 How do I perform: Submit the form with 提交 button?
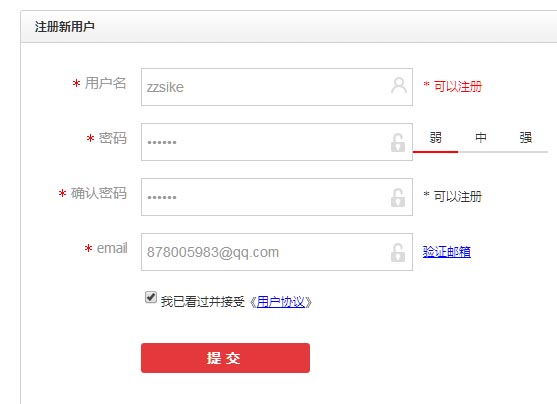click(225, 358)
